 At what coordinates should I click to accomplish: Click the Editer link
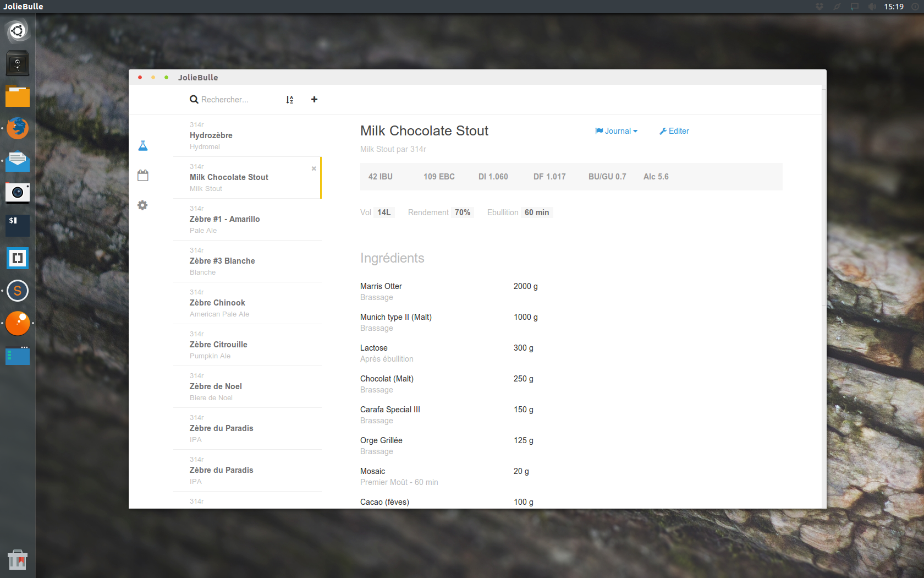point(674,131)
